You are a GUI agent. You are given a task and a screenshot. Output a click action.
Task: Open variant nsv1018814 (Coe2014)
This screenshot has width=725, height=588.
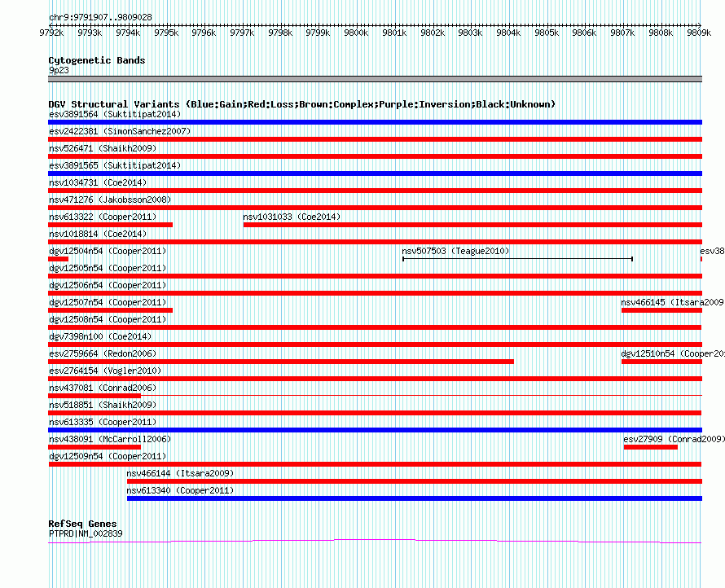coord(98,234)
